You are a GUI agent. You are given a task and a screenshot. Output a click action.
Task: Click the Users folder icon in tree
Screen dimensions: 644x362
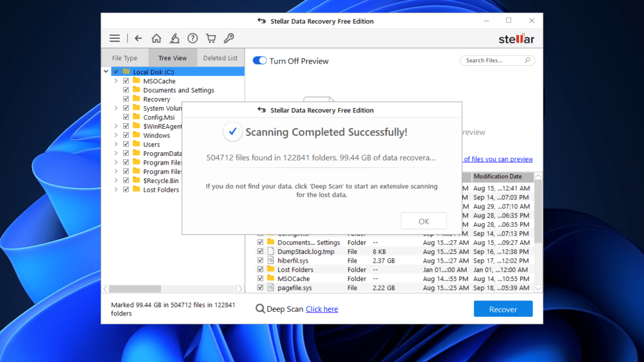pyautogui.click(x=136, y=144)
